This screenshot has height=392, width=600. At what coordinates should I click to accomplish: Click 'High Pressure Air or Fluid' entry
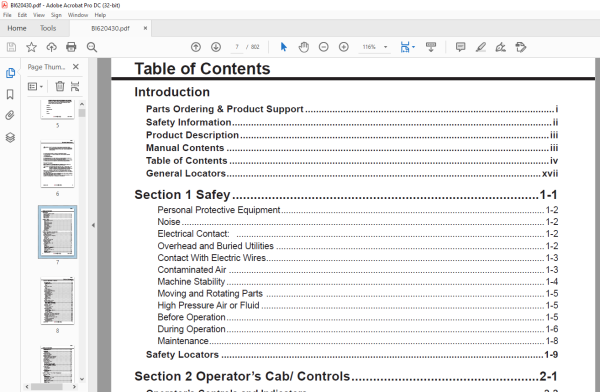(209, 305)
